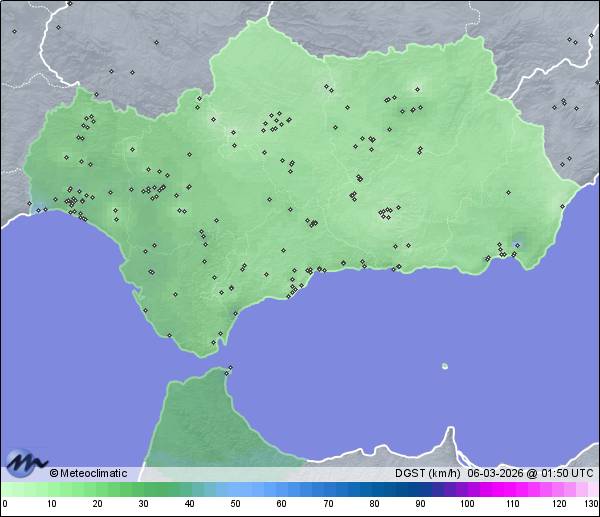
Task: Select the station marker at the blue gust spot
Action: tap(517, 242)
